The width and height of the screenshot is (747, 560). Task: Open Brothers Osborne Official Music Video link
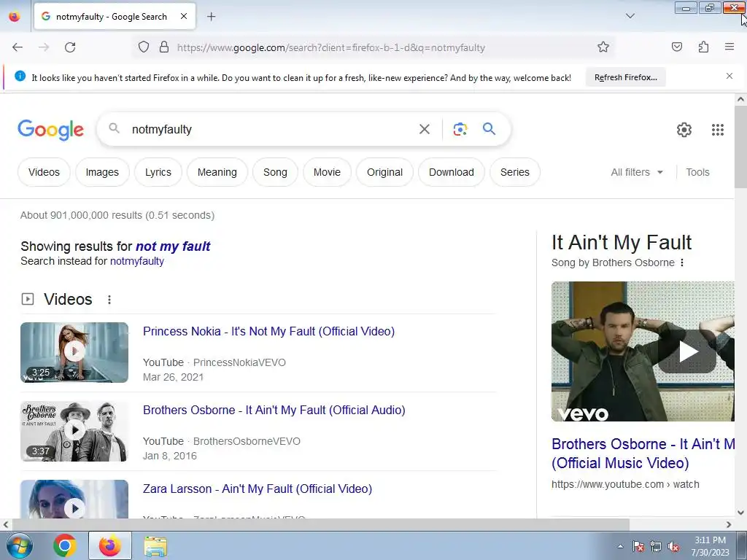643,454
